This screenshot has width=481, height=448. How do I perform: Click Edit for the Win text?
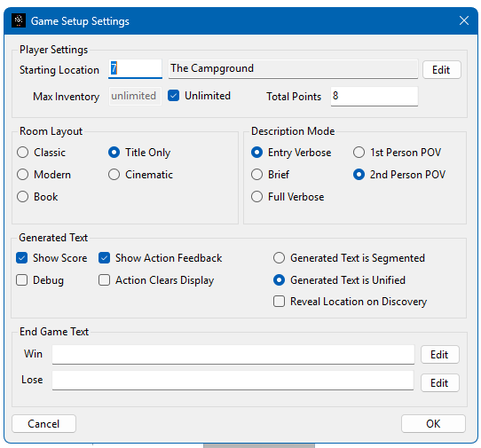[x=440, y=355]
